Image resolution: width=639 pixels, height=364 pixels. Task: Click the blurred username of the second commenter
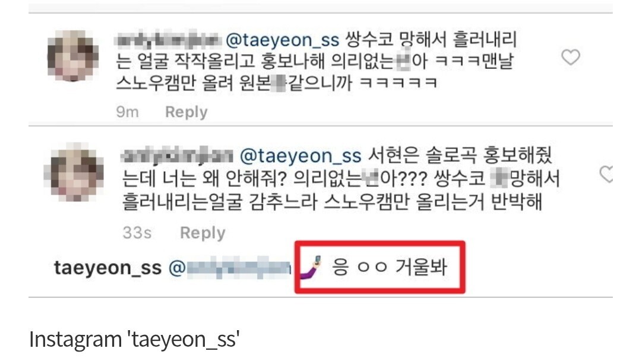178,156
